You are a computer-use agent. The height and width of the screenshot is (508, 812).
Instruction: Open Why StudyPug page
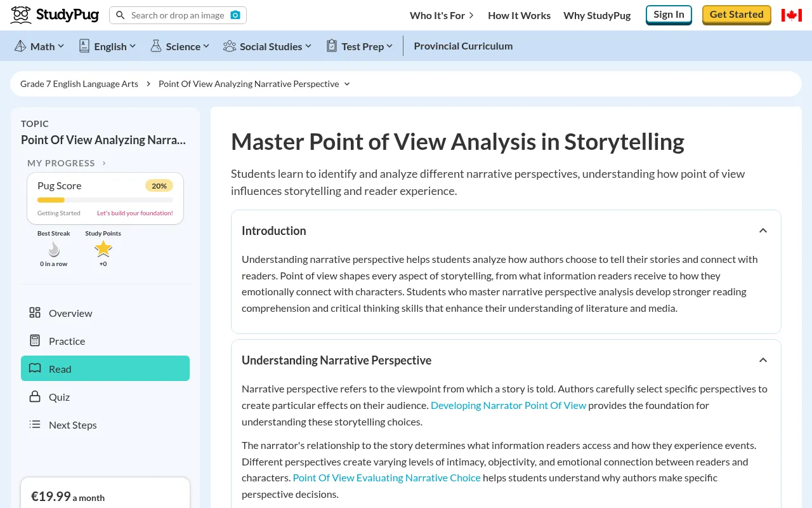597,15
